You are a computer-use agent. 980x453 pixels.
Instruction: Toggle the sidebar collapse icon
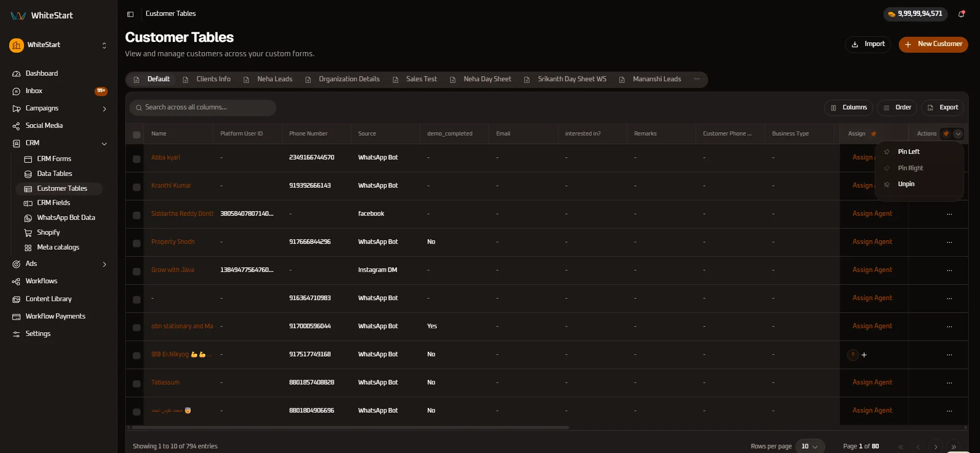point(130,14)
